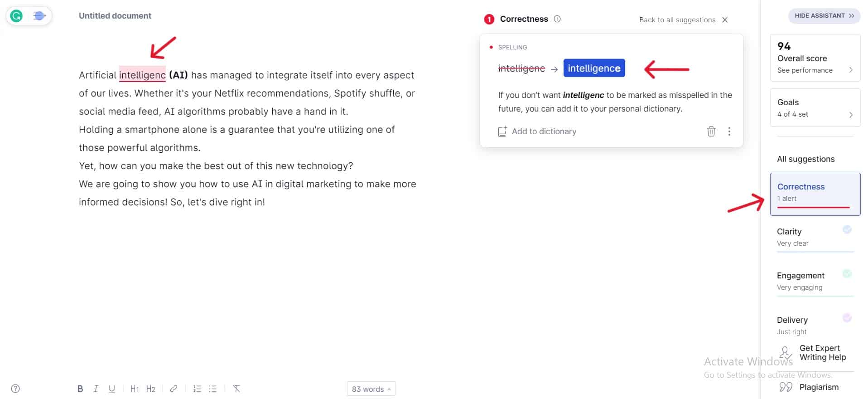Click the Hide Assistant button
Viewport: 868px width, 399px height.
tap(824, 15)
